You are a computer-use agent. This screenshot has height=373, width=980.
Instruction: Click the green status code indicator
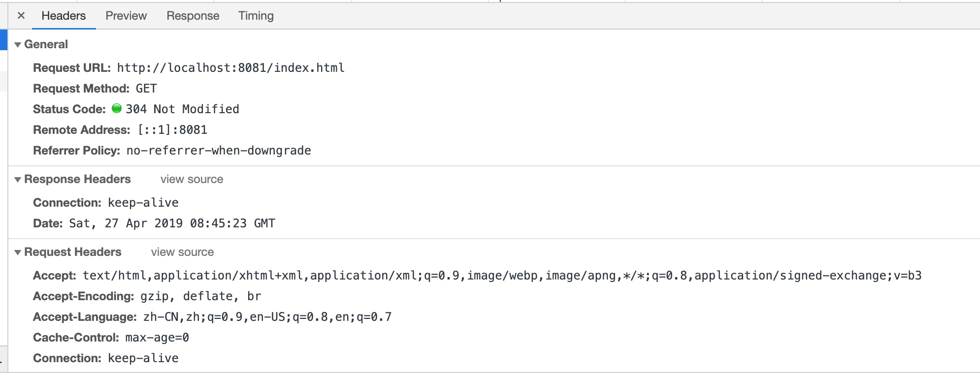pos(117,109)
